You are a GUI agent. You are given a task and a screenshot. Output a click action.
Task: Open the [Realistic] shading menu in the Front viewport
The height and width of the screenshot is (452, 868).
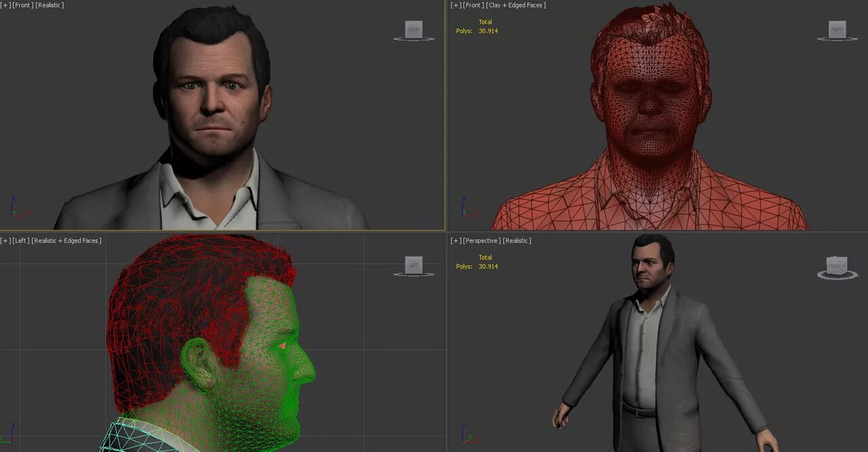50,5
